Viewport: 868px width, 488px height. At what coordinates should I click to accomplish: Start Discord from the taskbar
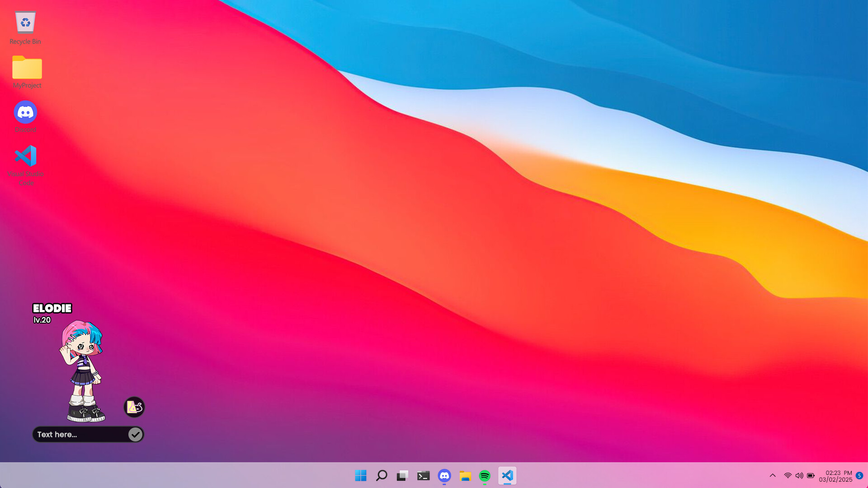coord(444,475)
